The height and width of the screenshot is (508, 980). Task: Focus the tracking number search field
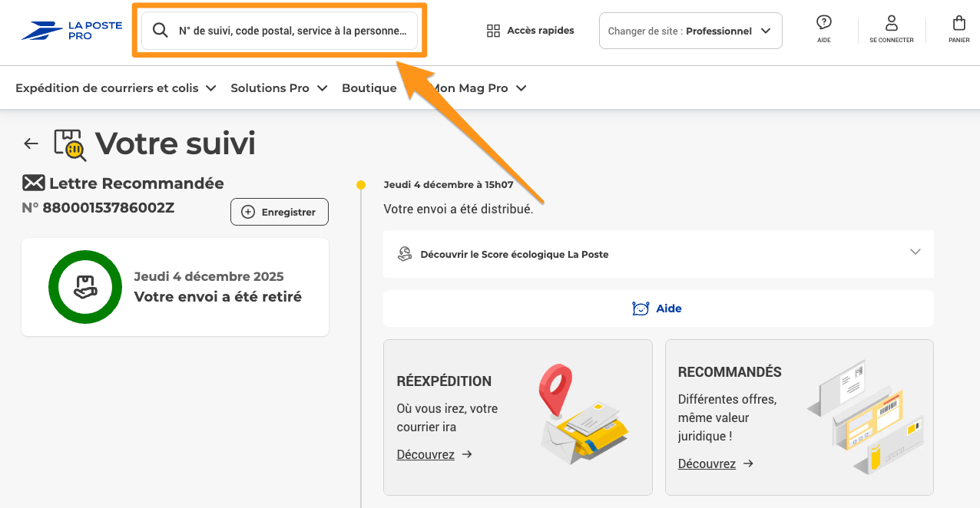[280, 31]
